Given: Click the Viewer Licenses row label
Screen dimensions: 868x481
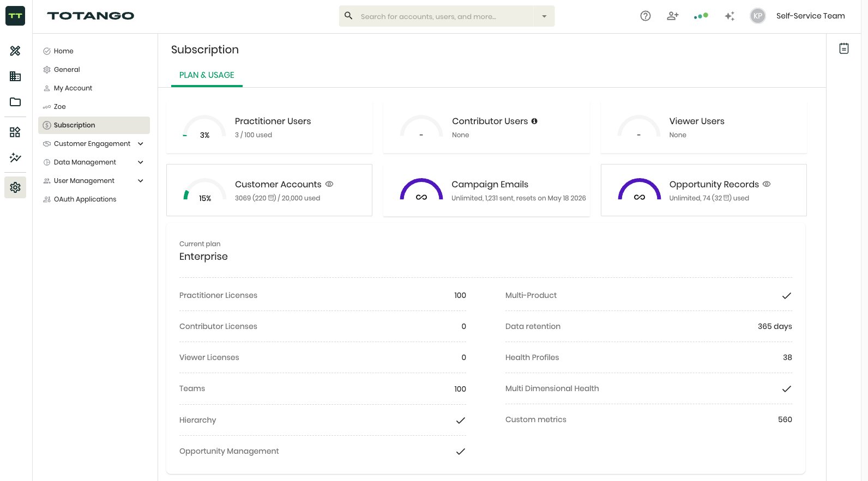Looking at the screenshot, I should point(209,357).
